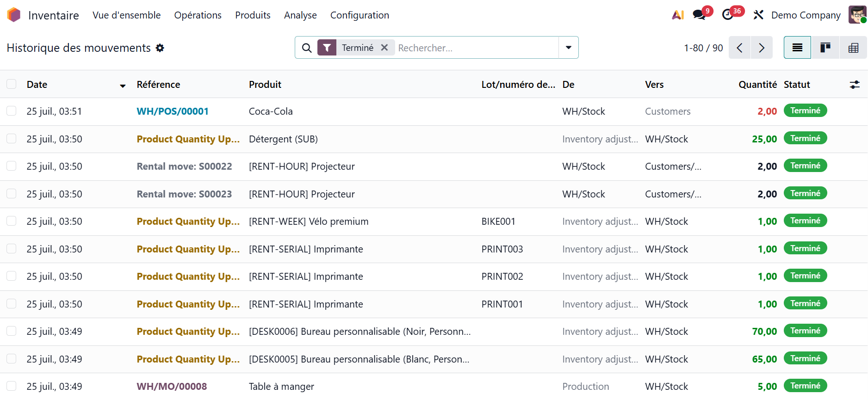Toggle the select-all rows checkbox
This screenshot has width=868, height=400.
12,84
